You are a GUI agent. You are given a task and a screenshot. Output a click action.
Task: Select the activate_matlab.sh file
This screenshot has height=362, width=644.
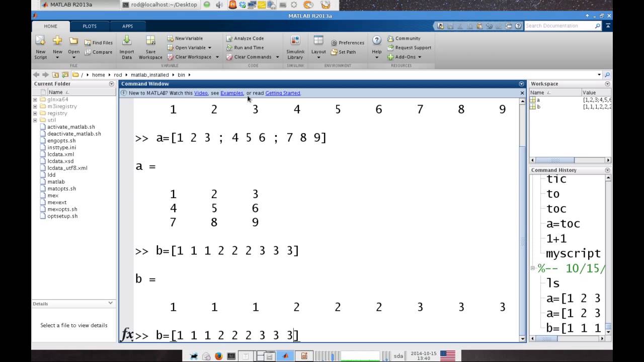[x=71, y=127]
